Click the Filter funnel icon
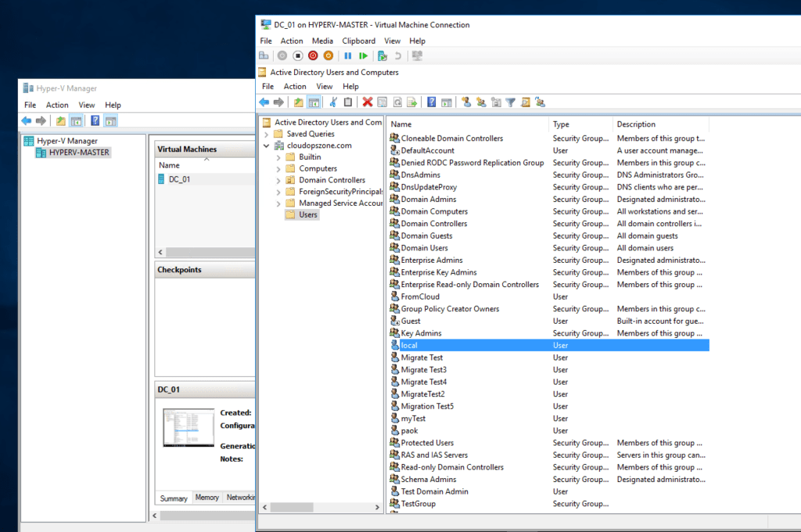Image resolution: width=801 pixels, height=532 pixels. 510,102
